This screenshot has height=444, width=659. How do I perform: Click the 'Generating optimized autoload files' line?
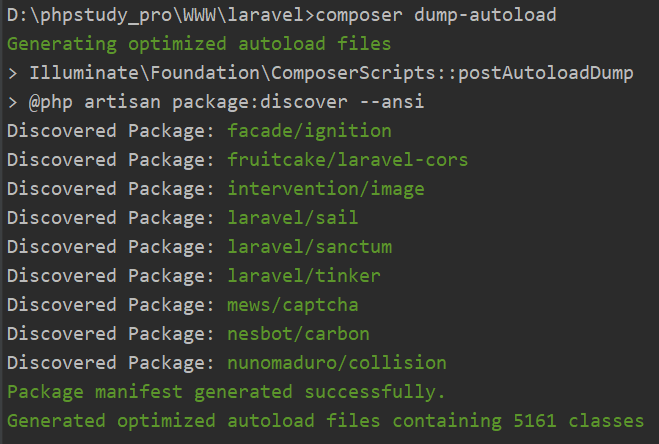199,44
